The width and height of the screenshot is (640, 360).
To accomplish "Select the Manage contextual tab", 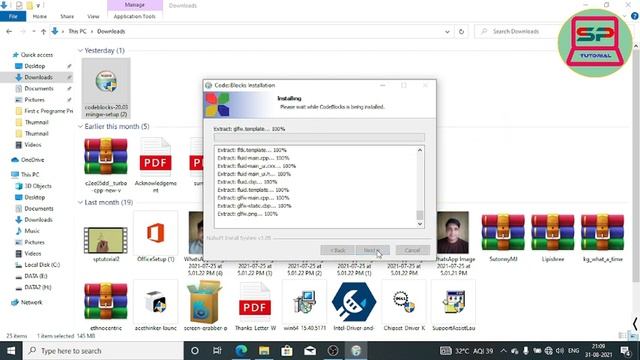I will click(x=135, y=5).
